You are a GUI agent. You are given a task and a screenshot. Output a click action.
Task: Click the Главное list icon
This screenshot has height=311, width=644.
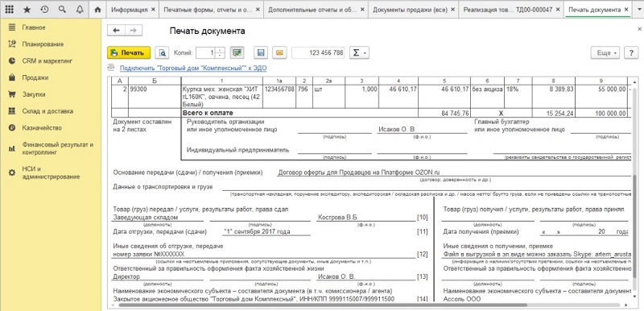pos(12,27)
